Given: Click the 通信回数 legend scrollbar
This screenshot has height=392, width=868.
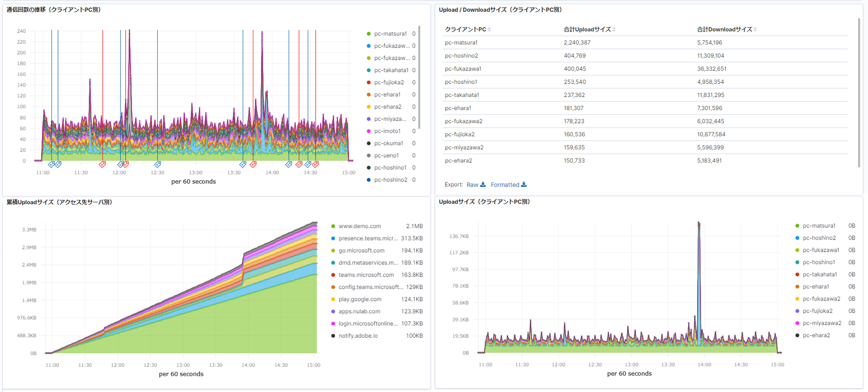Looking at the screenshot, I should [420, 77].
